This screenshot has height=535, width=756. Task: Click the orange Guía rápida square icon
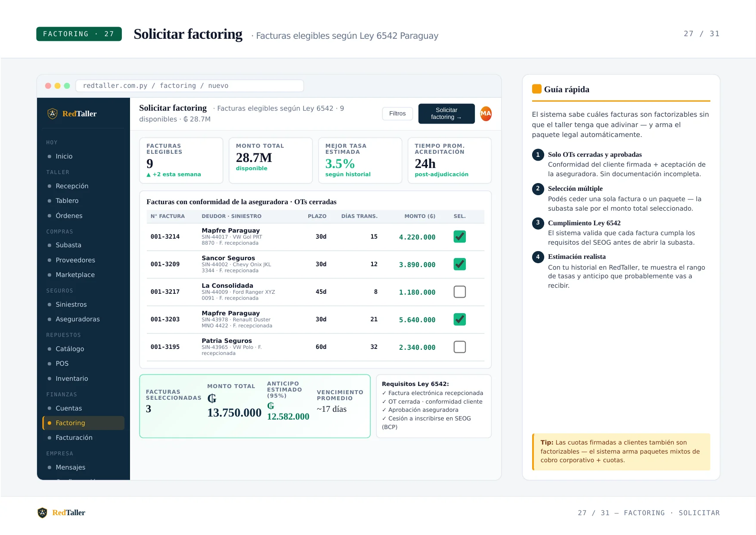(x=536, y=89)
